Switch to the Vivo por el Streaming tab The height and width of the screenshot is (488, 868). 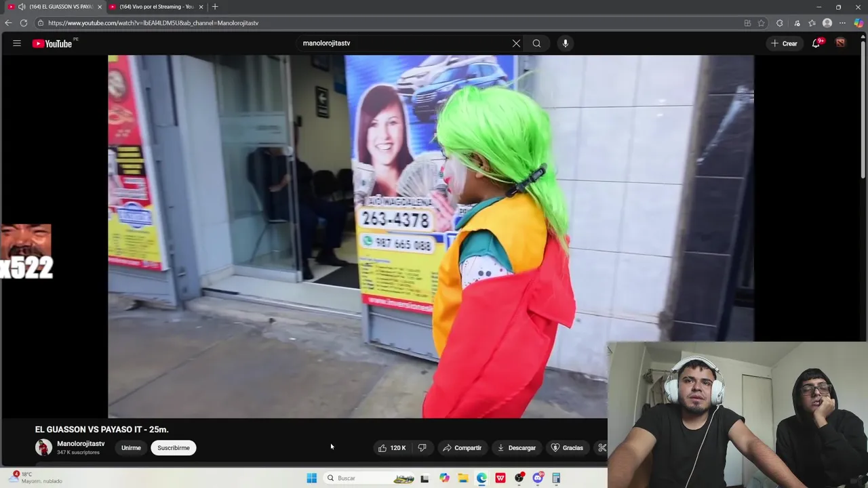click(156, 7)
